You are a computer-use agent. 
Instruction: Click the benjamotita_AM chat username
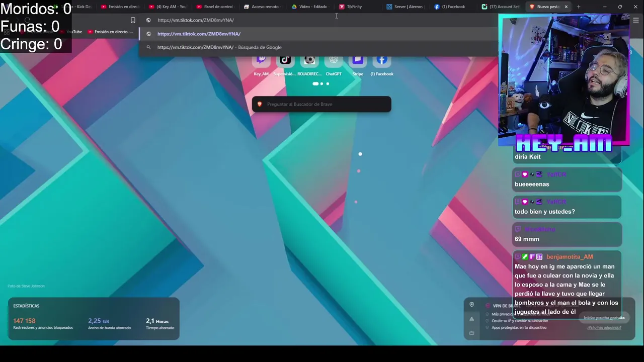[570, 257]
